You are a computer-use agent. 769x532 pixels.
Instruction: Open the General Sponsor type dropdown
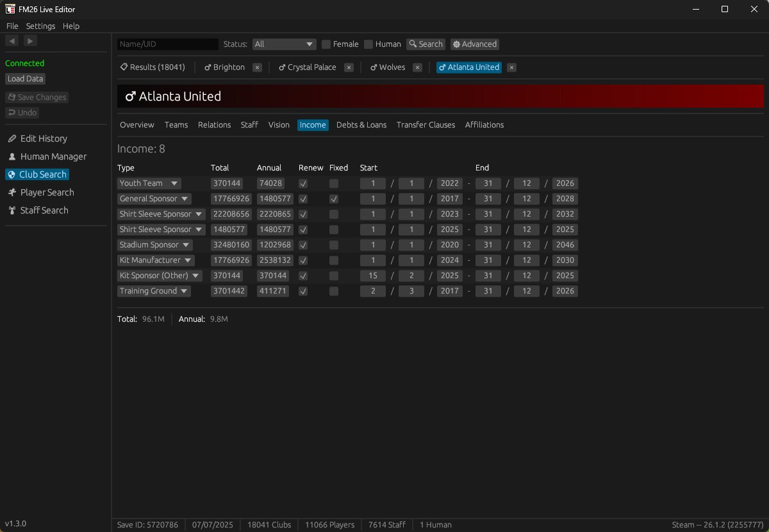[x=154, y=199]
